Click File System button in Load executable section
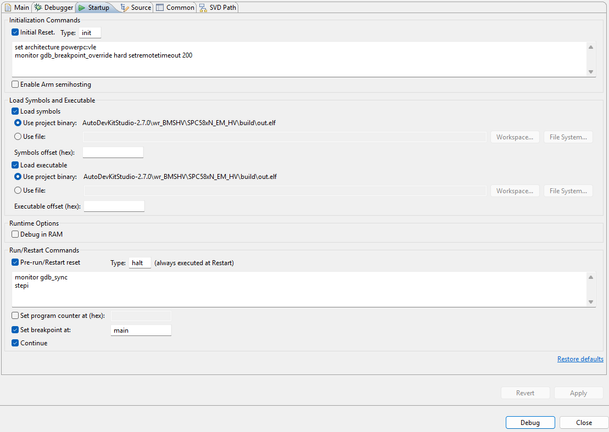 (568, 191)
